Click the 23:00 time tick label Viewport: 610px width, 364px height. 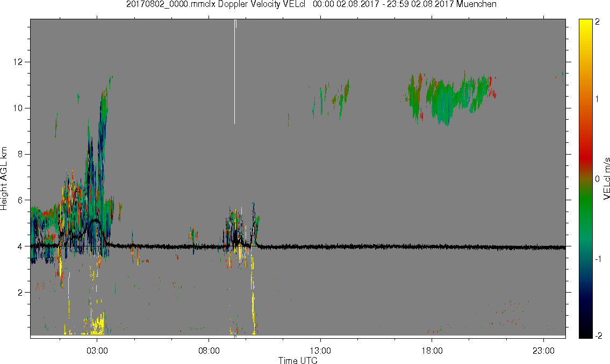543,351
